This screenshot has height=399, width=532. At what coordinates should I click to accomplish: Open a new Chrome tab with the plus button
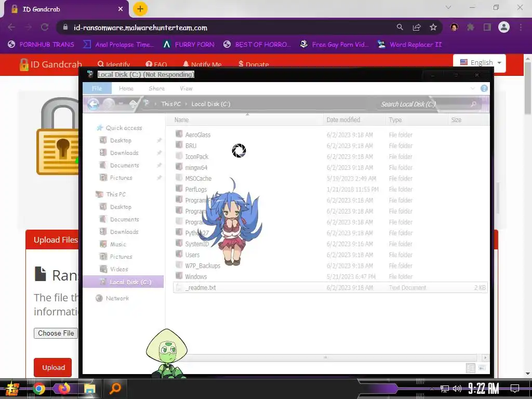click(x=140, y=9)
